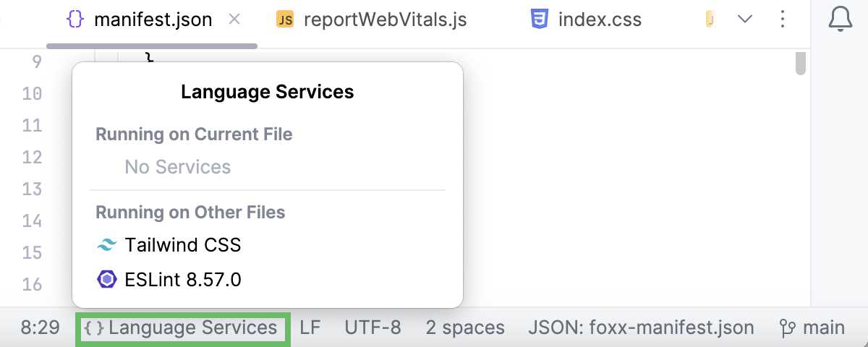
Task: Switch to the index.css tab
Action: point(600,20)
